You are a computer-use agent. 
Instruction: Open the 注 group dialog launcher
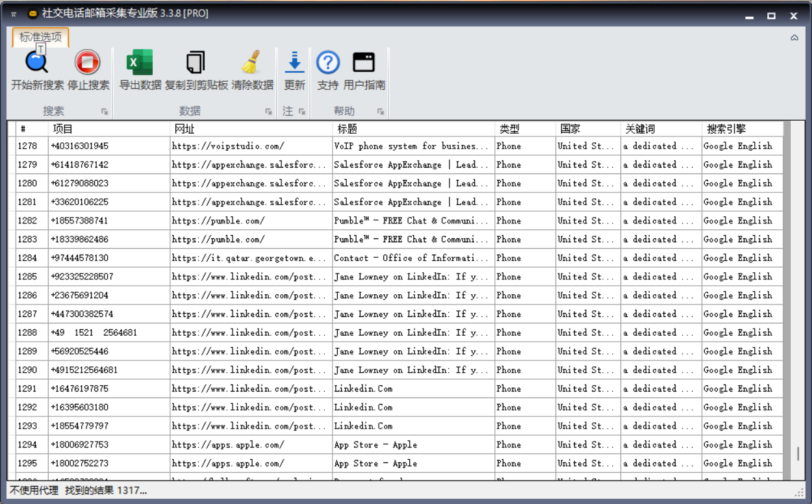301,112
